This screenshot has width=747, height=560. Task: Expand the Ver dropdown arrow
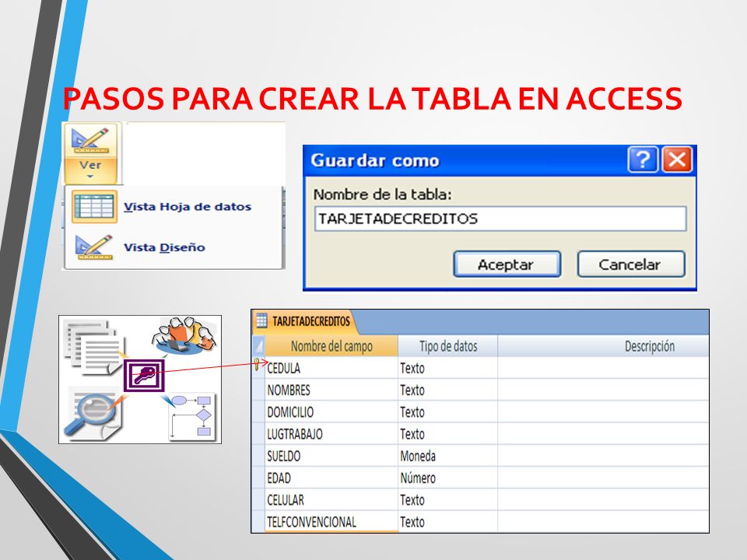click(90, 177)
